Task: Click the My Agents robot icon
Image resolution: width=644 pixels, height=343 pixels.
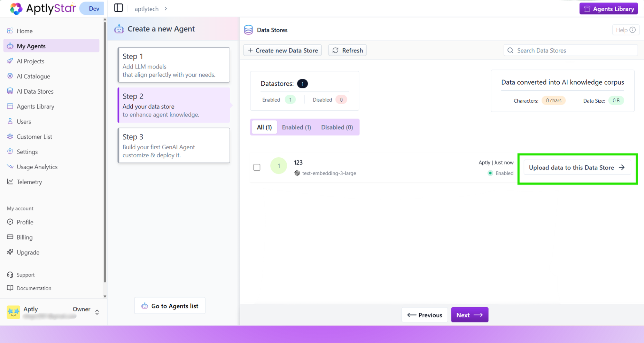Action: (x=10, y=46)
